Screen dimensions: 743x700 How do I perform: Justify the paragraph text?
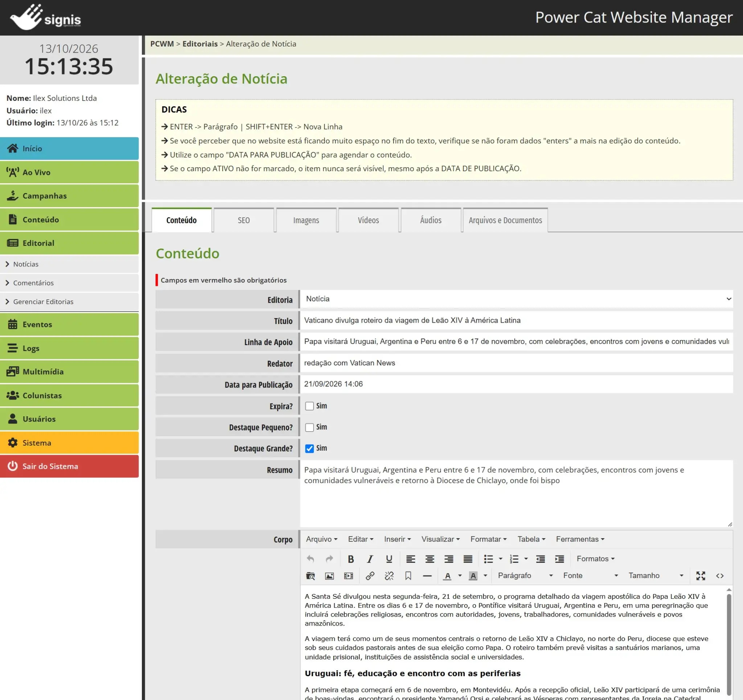pos(468,558)
